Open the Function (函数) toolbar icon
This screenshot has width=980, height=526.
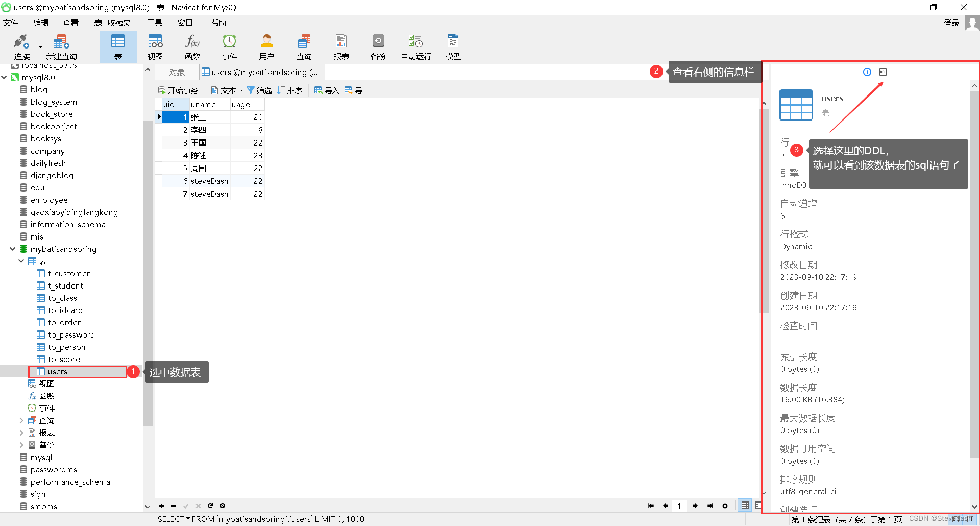(x=192, y=46)
